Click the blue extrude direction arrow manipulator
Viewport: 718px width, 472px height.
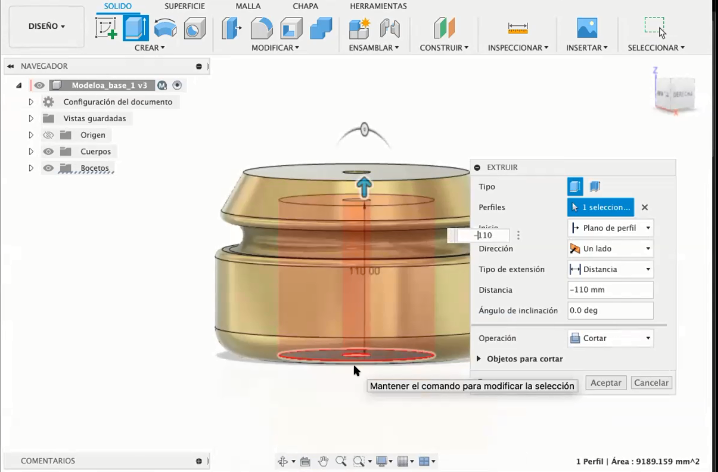[364, 187]
